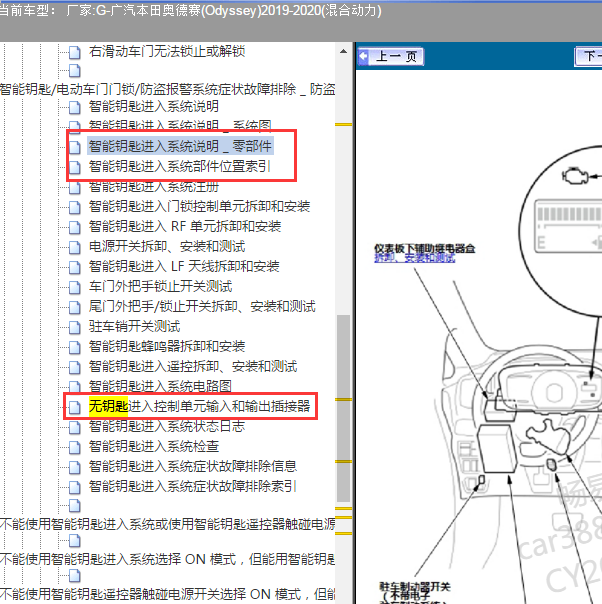Open 智能钥匙进入系统检查 entry

pos(154,446)
